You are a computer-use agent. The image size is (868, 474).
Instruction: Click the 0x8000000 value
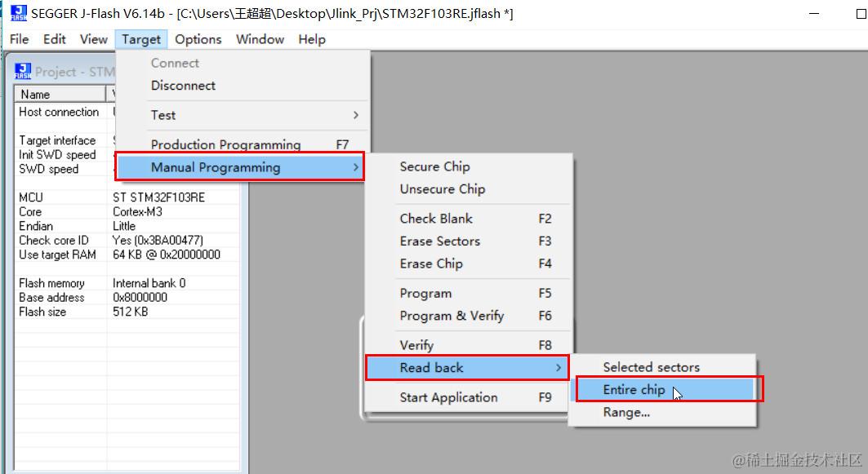[x=140, y=298]
